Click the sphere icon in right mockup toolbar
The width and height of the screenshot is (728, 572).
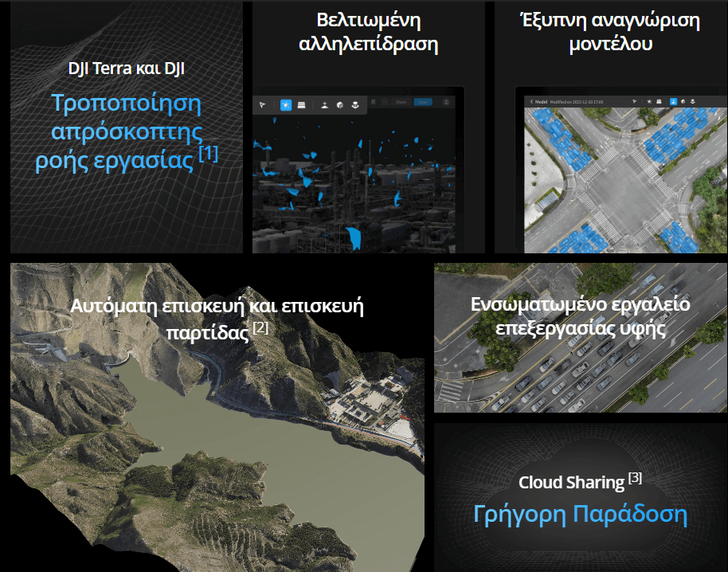click(683, 102)
